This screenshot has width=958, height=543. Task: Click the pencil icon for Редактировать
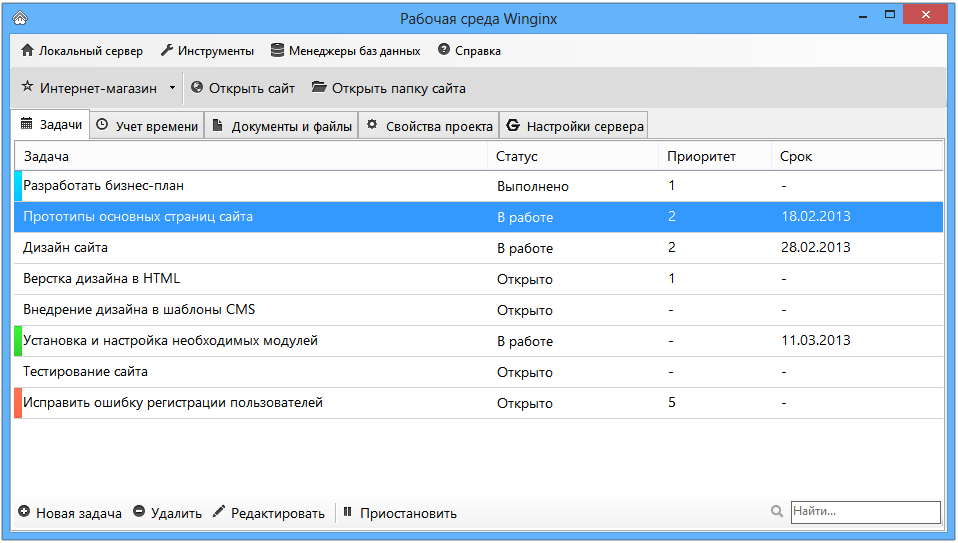219,511
